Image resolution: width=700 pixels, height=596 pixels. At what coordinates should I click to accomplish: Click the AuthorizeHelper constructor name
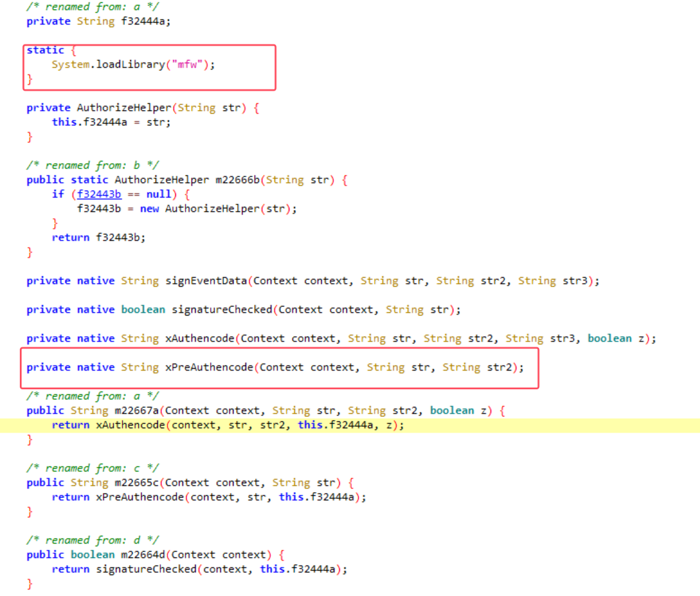(x=124, y=108)
